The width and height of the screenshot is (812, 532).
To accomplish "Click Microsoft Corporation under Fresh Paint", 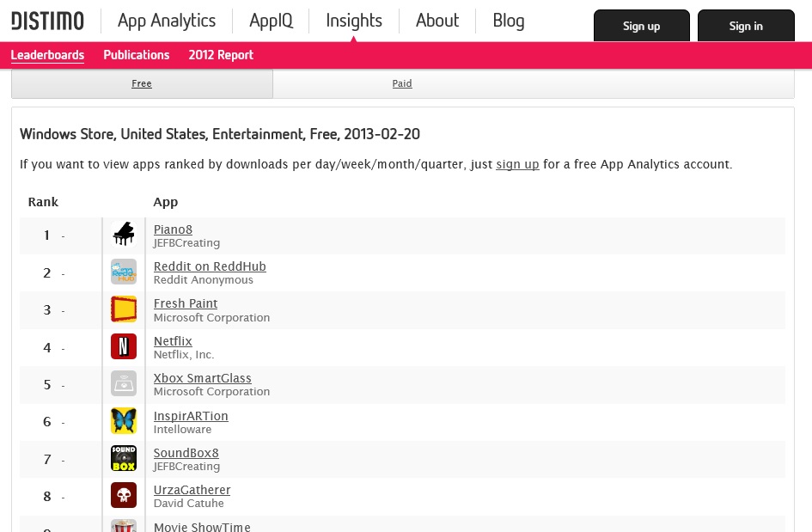I will pos(211,317).
